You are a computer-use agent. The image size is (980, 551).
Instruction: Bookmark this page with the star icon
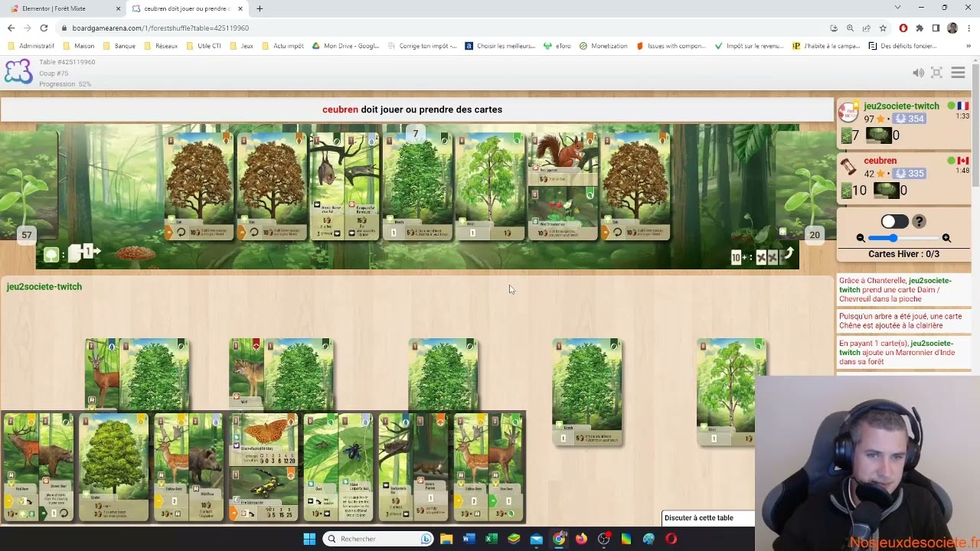pos(883,28)
